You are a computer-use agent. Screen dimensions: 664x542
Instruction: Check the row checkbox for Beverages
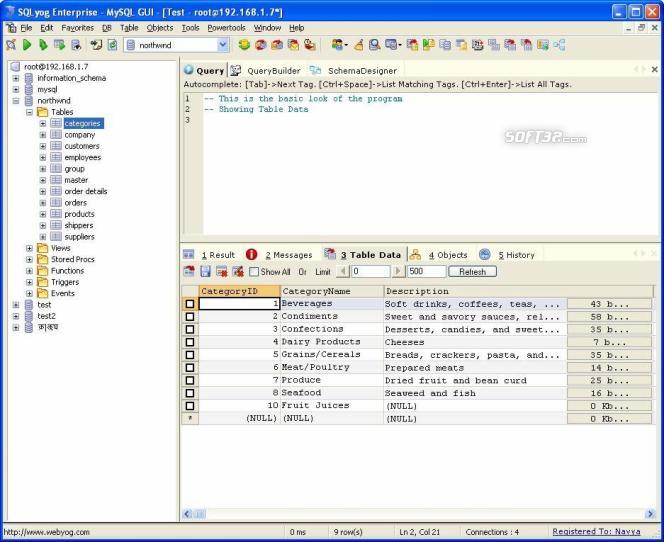tap(189, 303)
